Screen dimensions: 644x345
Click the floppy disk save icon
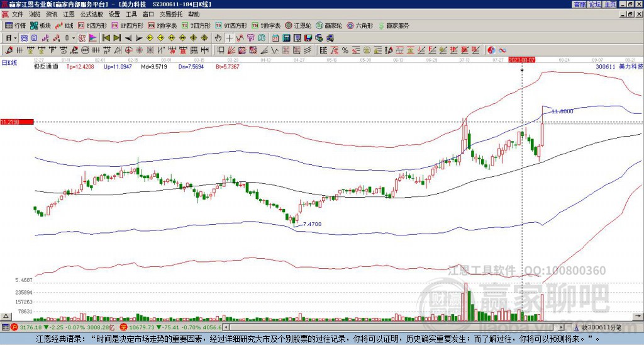[308, 38]
